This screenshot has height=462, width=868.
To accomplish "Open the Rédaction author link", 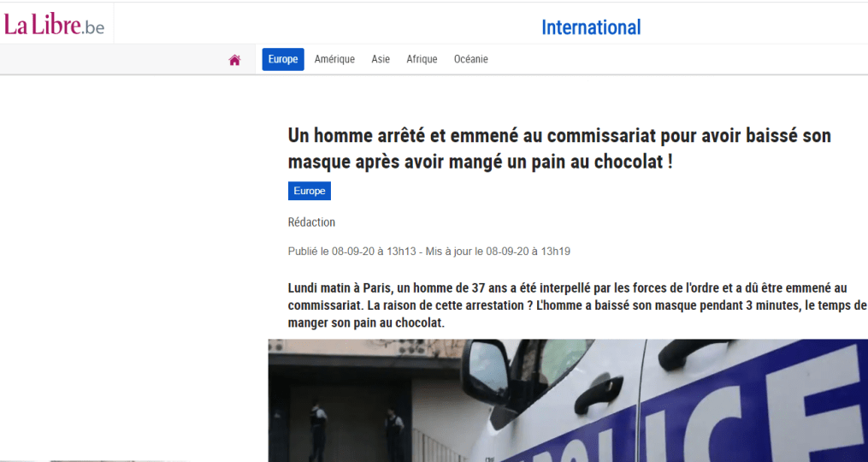I will tap(311, 222).
